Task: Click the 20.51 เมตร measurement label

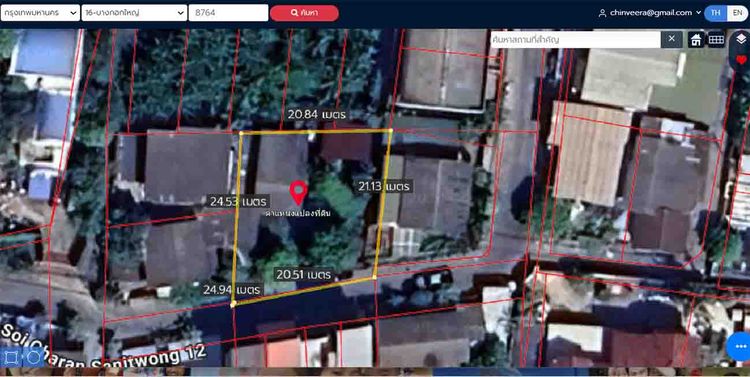Action: [304, 275]
